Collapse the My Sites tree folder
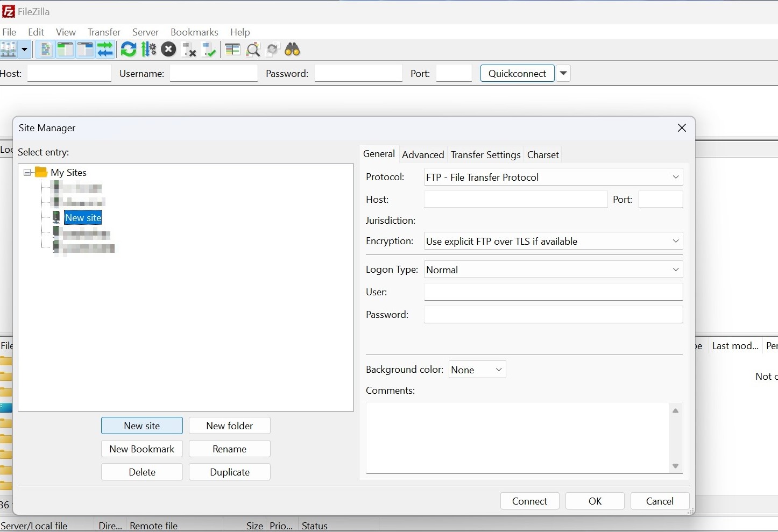778x532 pixels. pos(27,173)
